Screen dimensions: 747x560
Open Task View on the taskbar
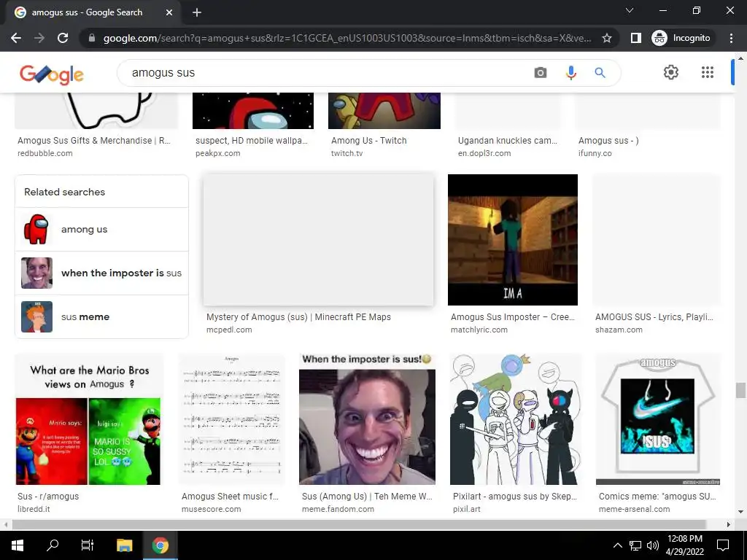click(88, 545)
